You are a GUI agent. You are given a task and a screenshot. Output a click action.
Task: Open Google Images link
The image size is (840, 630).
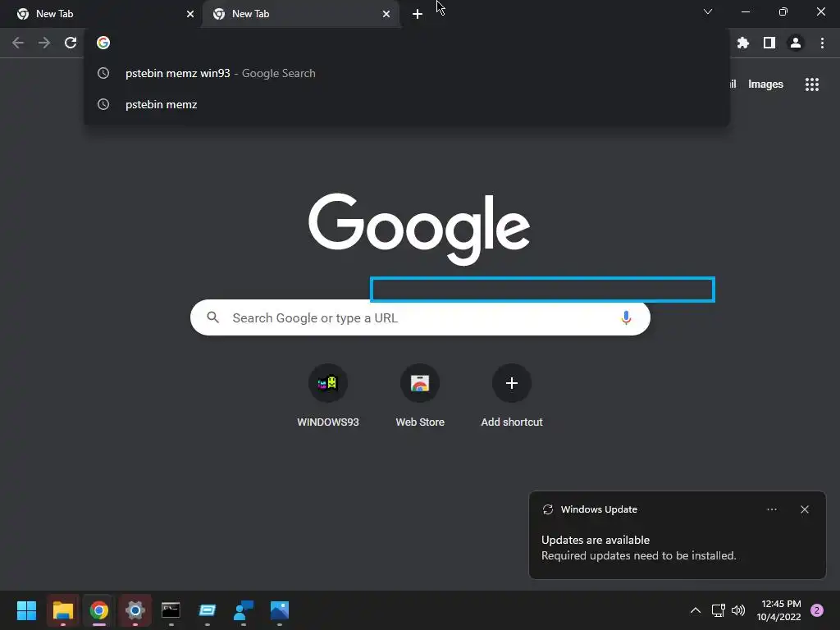[x=765, y=84]
